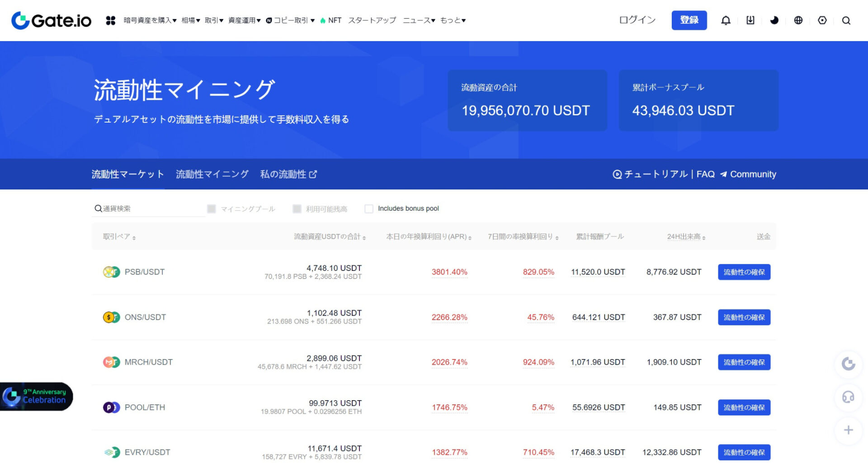Click the ログイン link
Viewport: 868px width, 468px height.
click(x=637, y=20)
